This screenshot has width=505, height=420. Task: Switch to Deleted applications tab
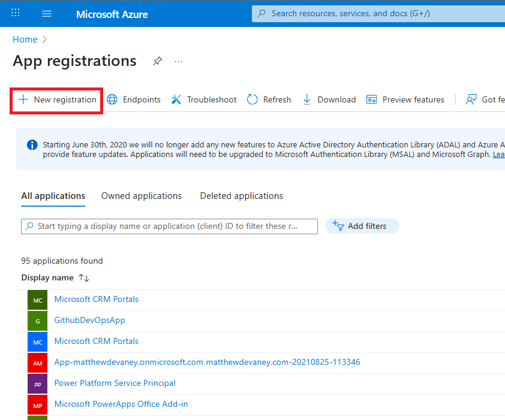241,196
